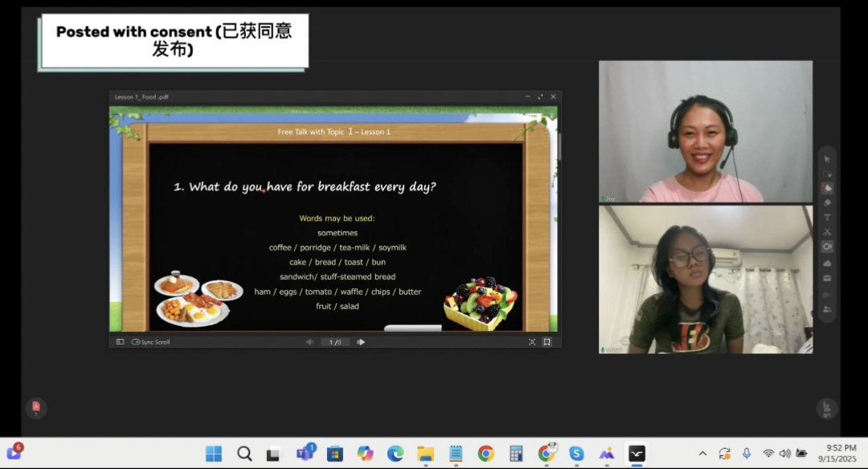This screenshot has height=469, width=868.
Task: Toggle the PDF sidebar thumbnail panel
Action: point(120,342)
